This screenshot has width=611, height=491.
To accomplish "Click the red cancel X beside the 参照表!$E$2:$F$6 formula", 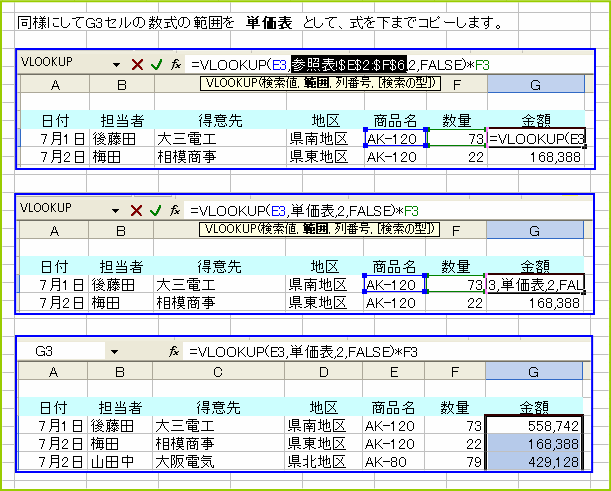I will click(x=137, y=65).
